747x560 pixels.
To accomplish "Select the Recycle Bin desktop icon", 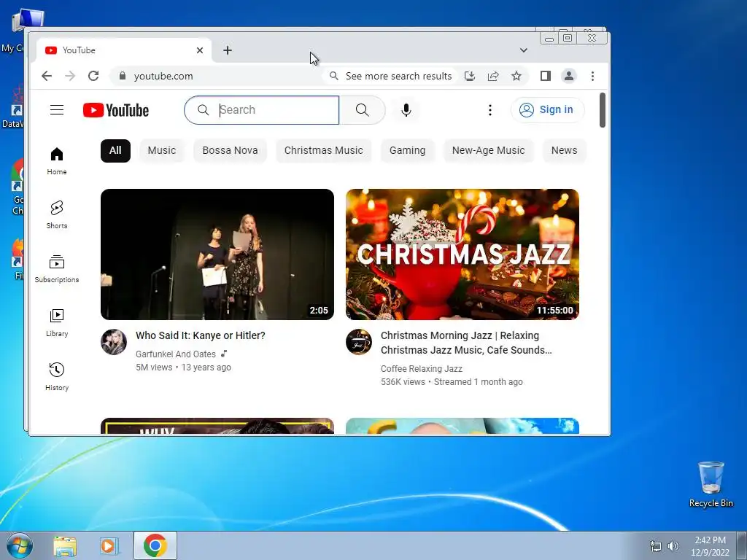I will [711, 484].
